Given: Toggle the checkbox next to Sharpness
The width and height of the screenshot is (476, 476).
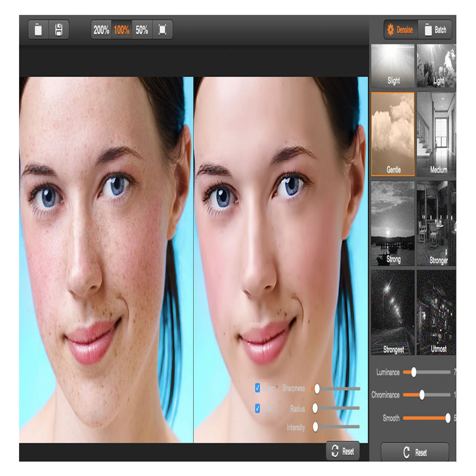Looking at the screenshot, I should (x=257, y=388).
